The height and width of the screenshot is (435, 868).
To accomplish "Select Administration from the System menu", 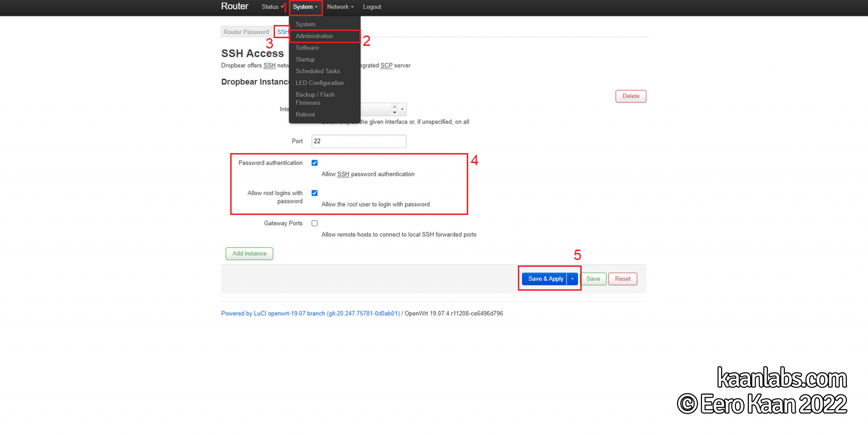I will tap(314, 36).
